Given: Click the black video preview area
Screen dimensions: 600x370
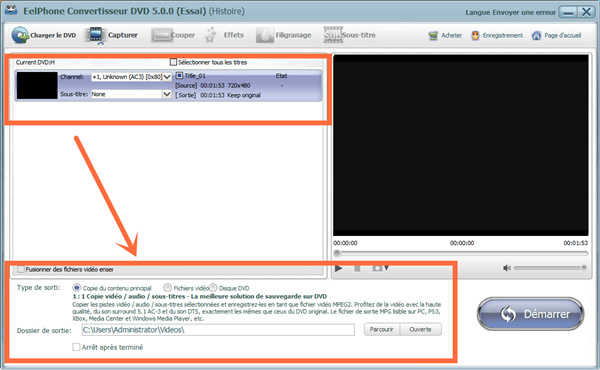Looking at the screenshot, I should [461, 145].
